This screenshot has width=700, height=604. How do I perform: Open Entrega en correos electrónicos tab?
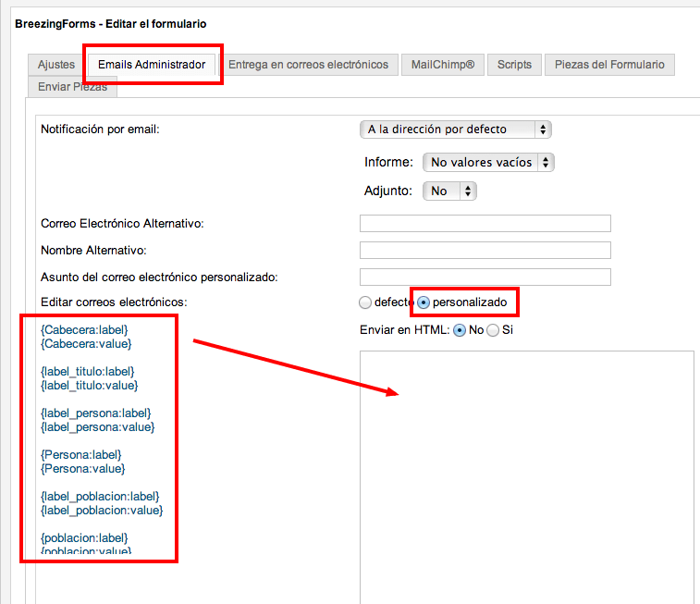coord(309,65)
